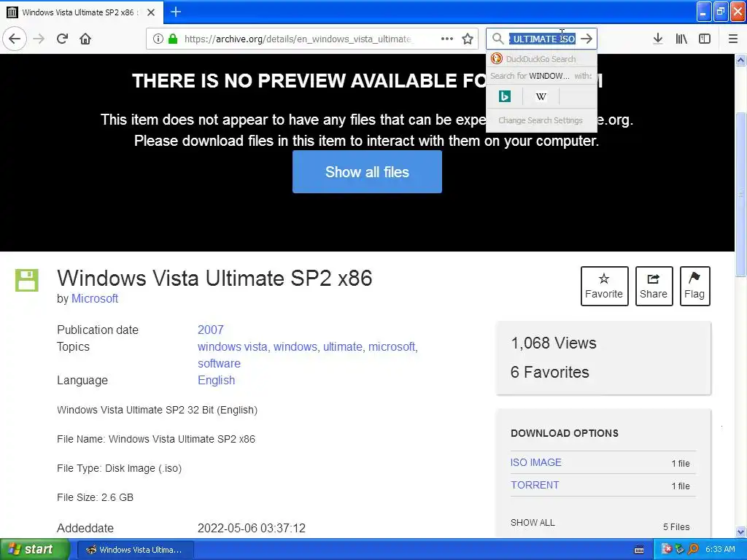Click the 1,068 Views text
Viewport: 747px width, 560px height.
[554, 343]
